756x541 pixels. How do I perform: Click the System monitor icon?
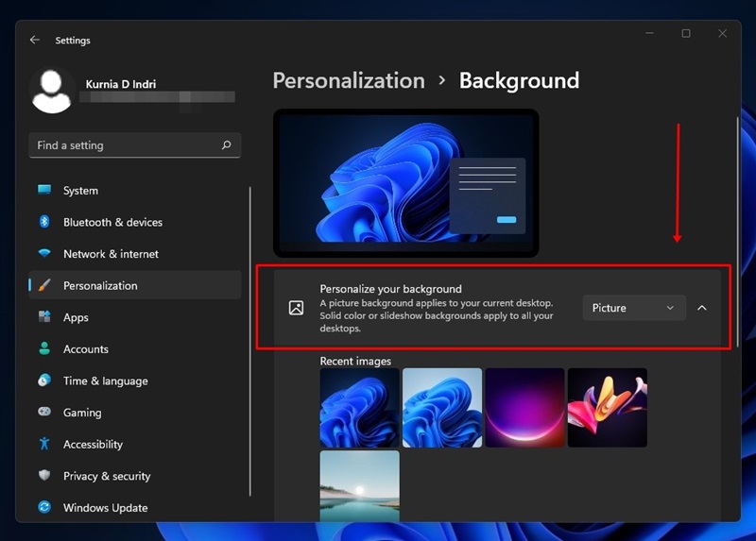point(44,190)
